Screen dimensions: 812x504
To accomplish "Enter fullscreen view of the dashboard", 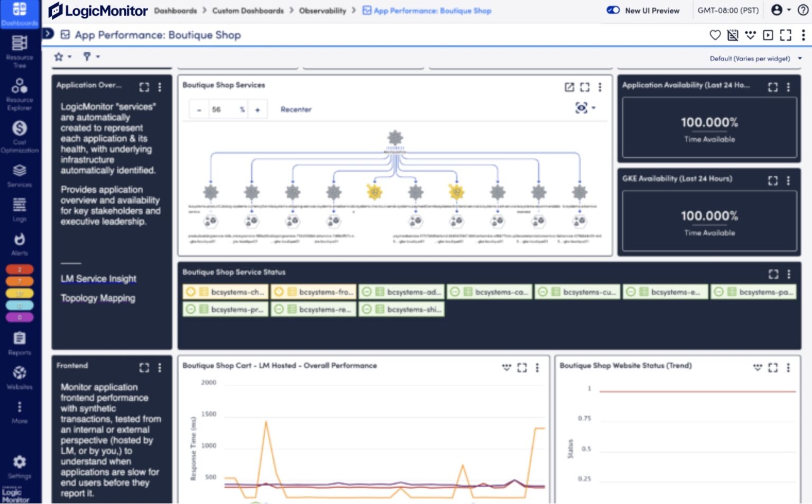I will click(785, 35).
